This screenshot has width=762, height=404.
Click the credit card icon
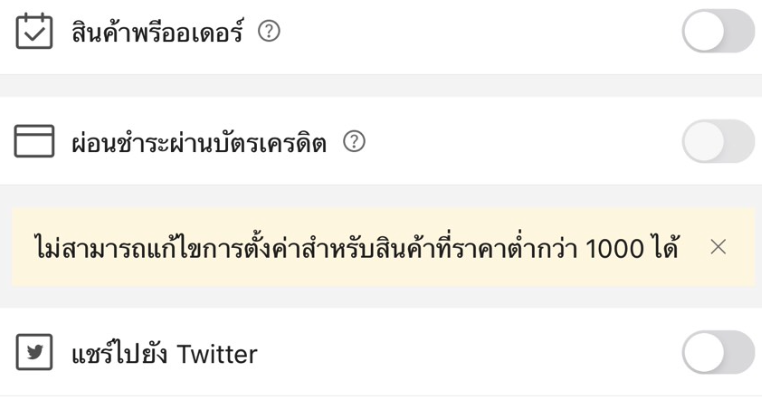coord(34,141)
